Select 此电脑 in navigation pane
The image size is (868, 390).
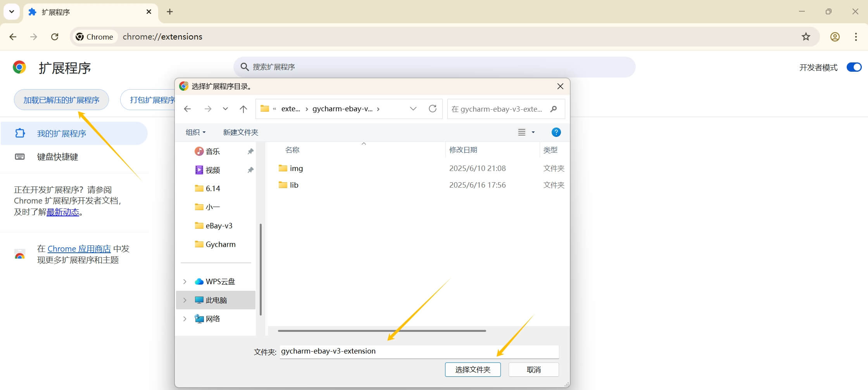216,300
